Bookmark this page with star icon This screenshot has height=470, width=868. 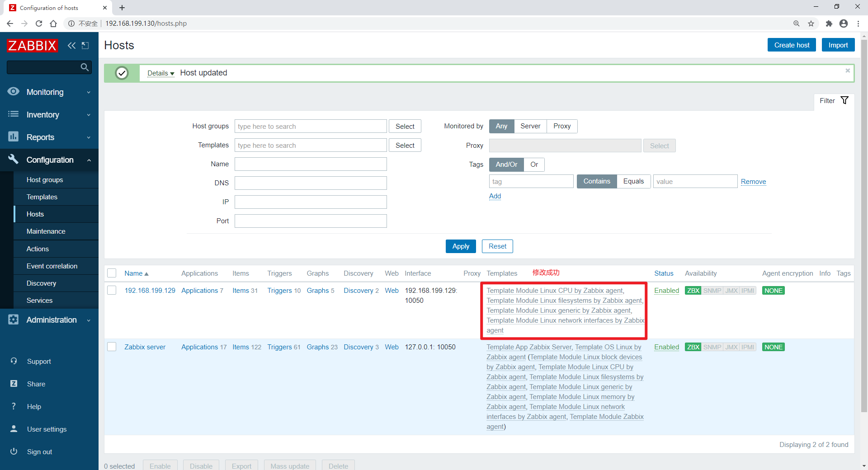[811, 23]
